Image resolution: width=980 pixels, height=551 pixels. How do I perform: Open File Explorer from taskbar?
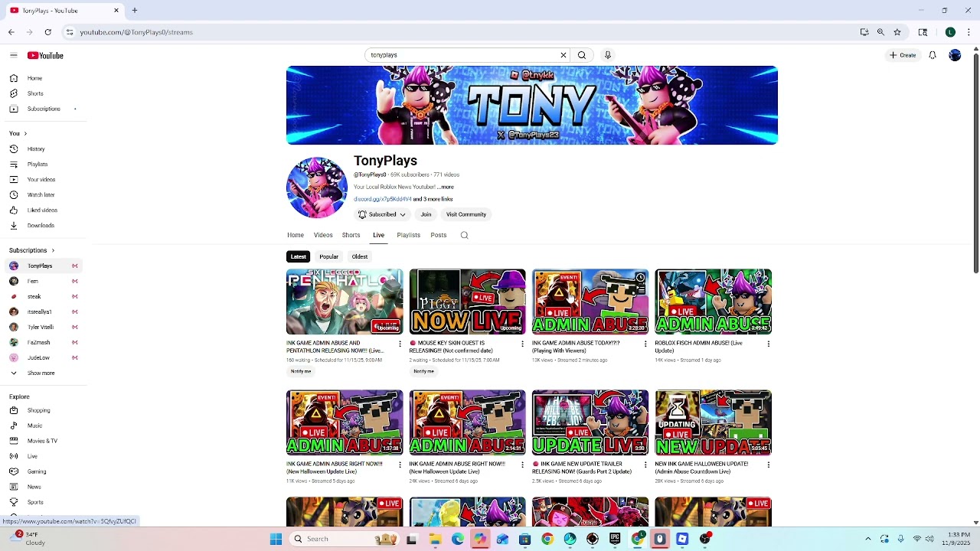click(434, 539)
